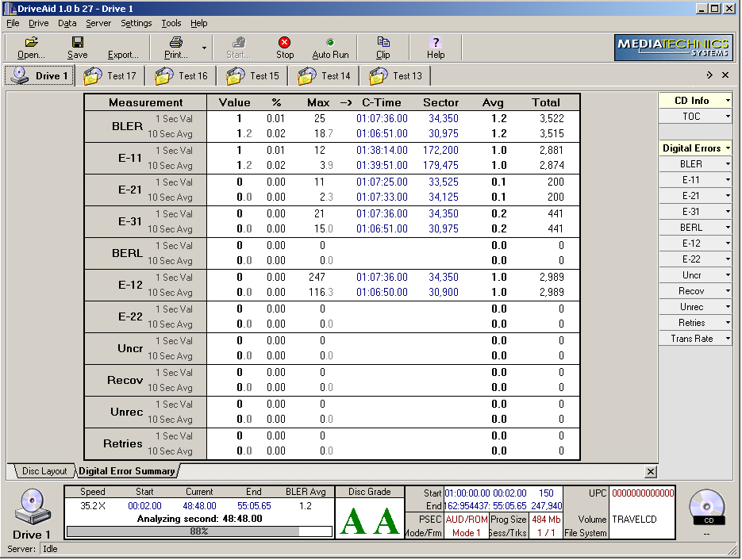Click the Open folder toolbar icon
Screen dimensions: 742x560
pyautogui.click(x=31, y=42)
